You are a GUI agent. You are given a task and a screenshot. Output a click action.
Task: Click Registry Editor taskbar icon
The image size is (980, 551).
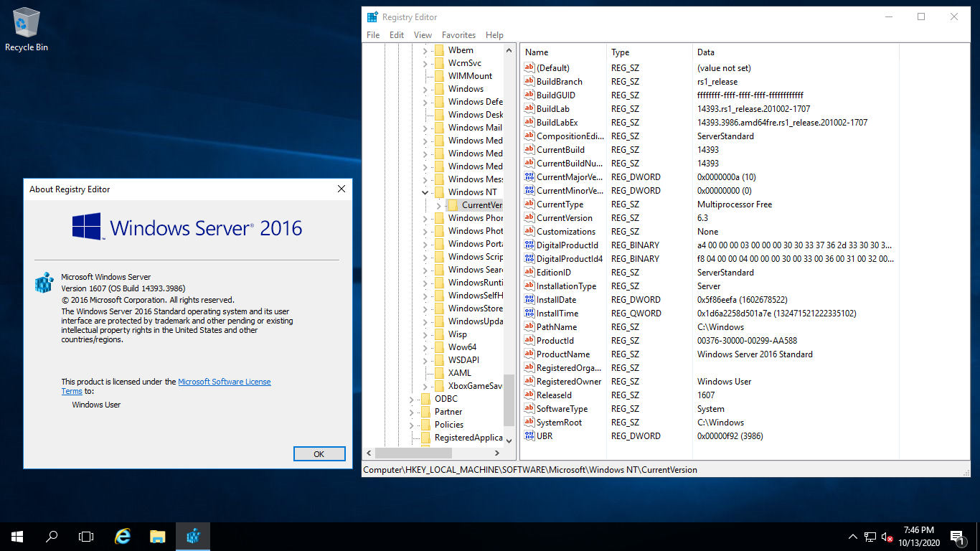pyautogui.click(x=192, y=536)
